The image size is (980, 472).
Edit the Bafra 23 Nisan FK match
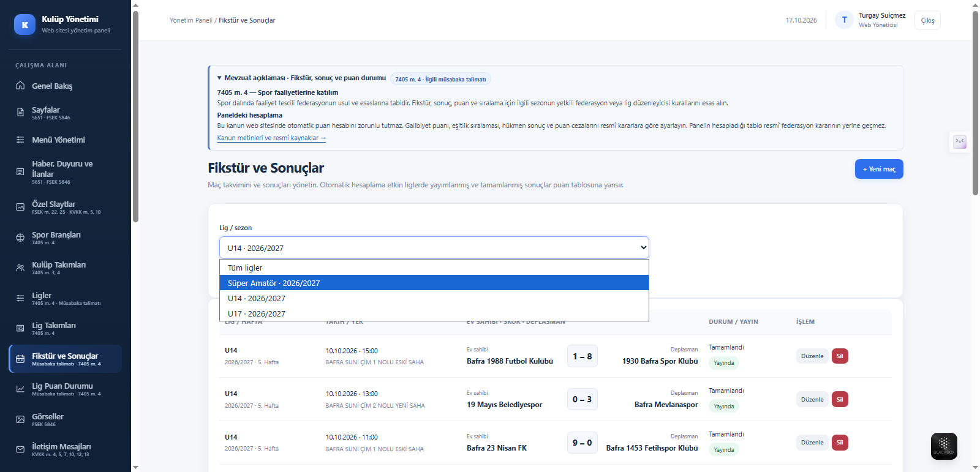(812, 442)
